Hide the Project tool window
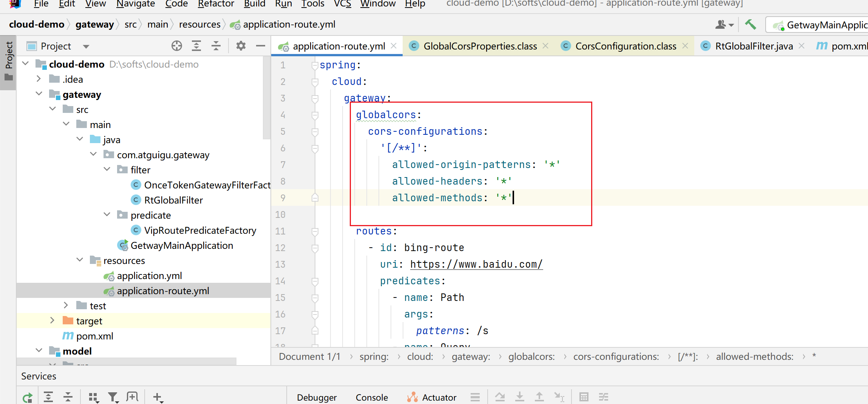 pyautogui.click(x=261, y=46)
